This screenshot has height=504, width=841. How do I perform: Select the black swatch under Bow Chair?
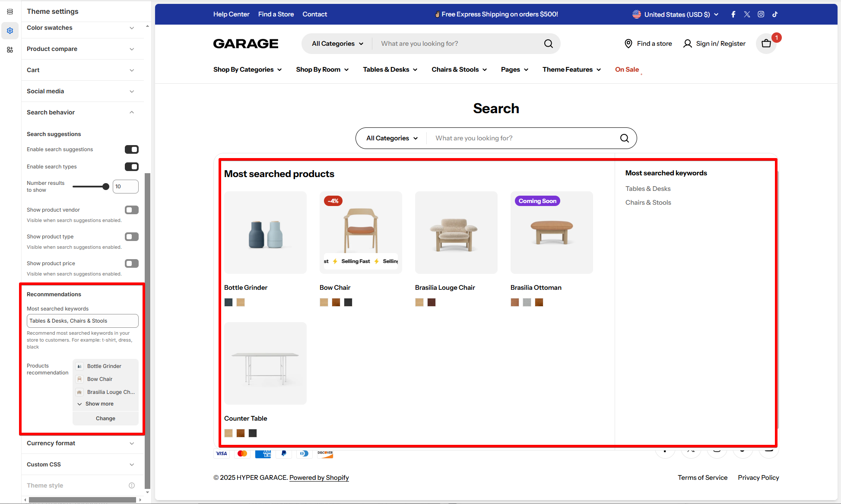pyautogui.click(x=348, y=302)
